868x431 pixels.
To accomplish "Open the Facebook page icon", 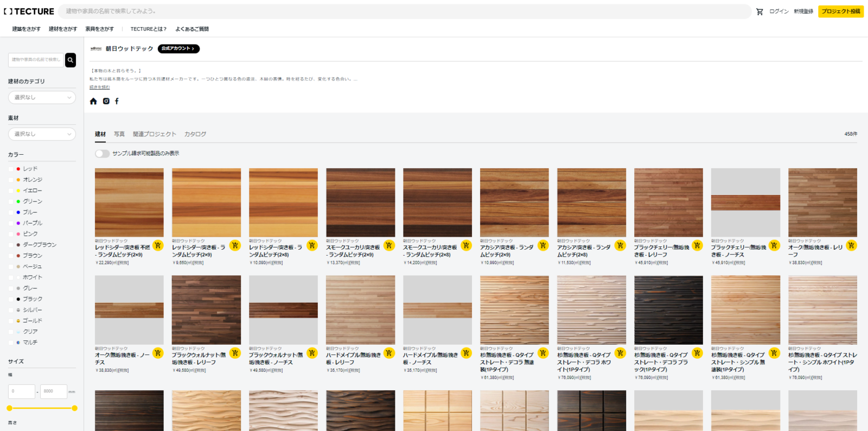I will 117,101.
